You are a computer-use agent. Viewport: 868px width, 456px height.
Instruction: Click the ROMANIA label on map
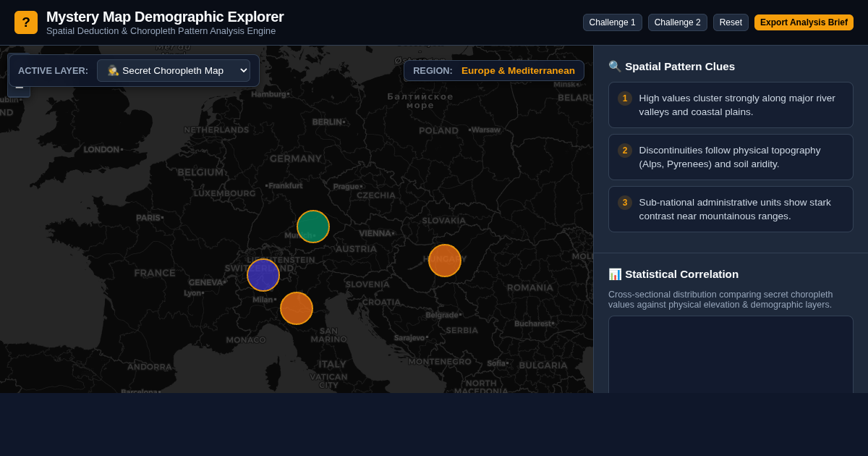point(530,287)
